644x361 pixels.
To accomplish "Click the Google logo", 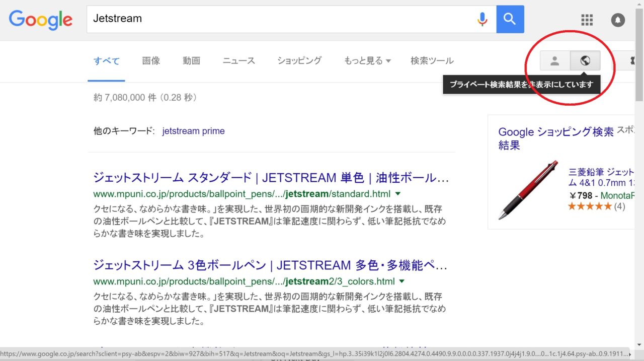I will click(x=41, y=19).
